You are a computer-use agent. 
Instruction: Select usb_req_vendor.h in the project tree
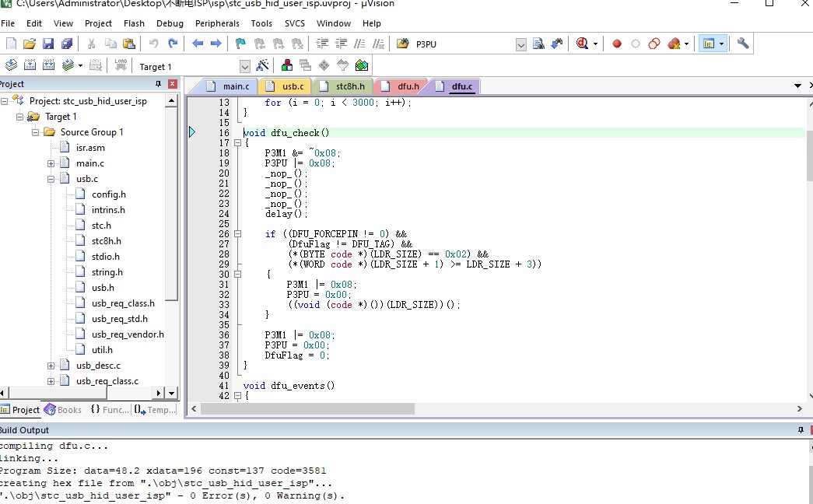[x=128, y=334]
